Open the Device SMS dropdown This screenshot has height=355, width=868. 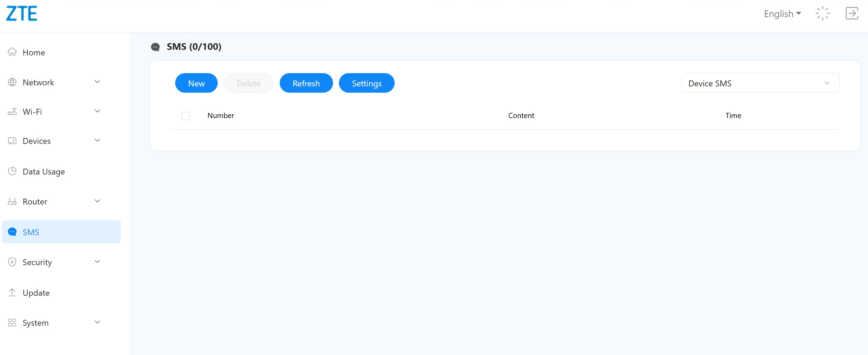pyautogui.click(x=760, y=83)
